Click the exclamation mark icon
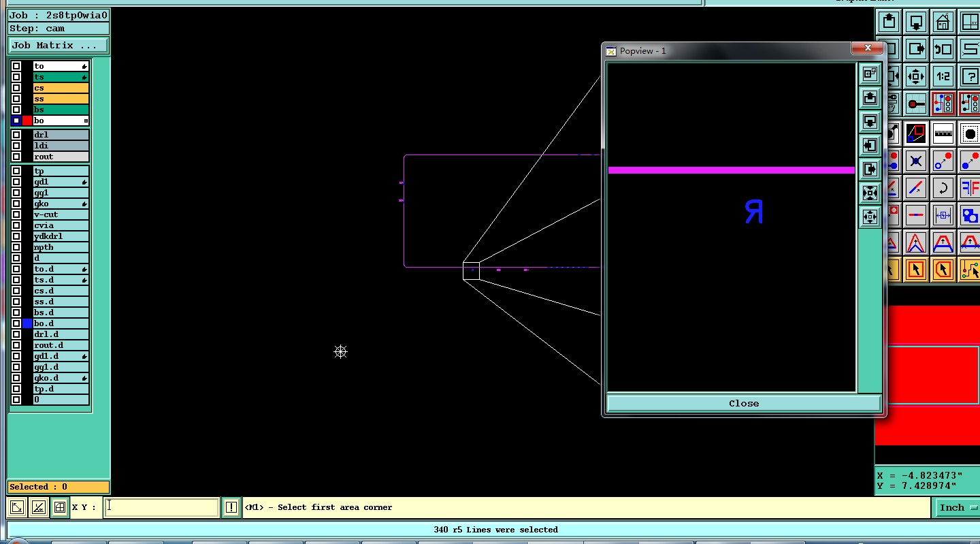The height and width of the screenshot is (544, 980). click(x=231, y=507)
